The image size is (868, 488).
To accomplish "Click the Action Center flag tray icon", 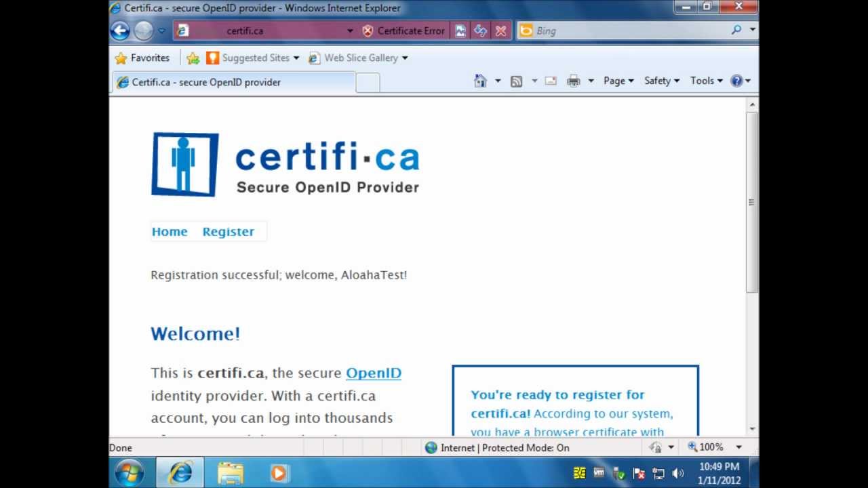I will 638,473.
